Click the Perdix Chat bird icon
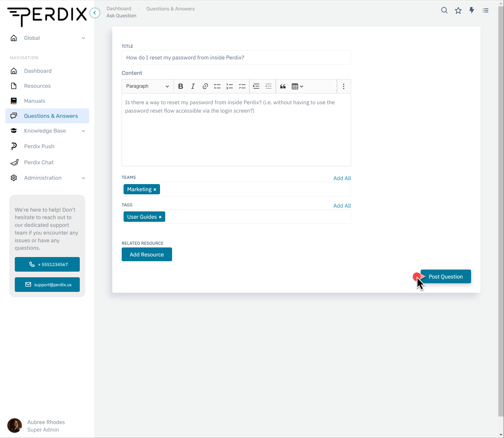This screenshot has width=504, height=438. click(x=14, y=162)
